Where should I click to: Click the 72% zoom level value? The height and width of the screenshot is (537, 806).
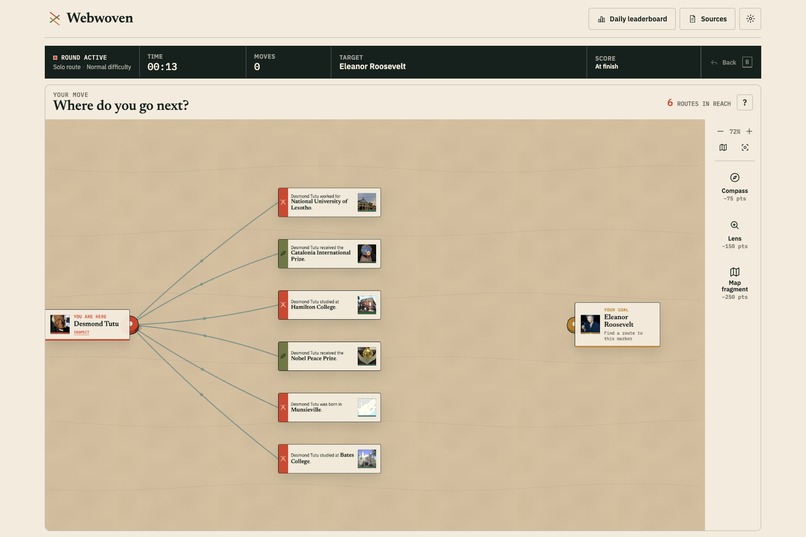click(735, 132)
